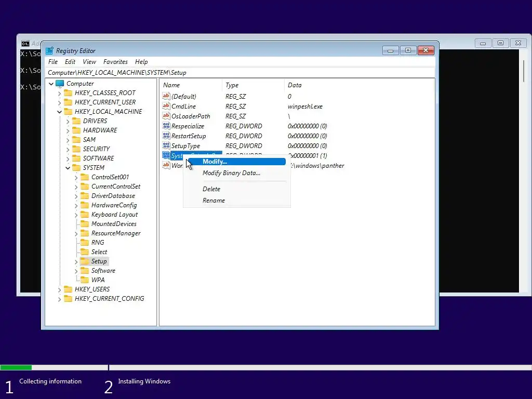532x399 pixels.
Task: Click the Registry Editor title bar icon
Action: click(x=49, y=50)
